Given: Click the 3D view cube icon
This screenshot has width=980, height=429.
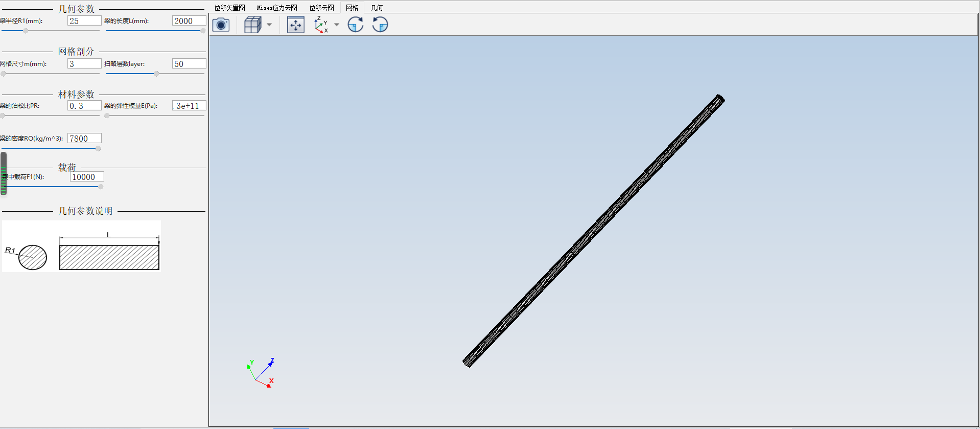Looking at the screenshot, I should (x=252, y=25).
